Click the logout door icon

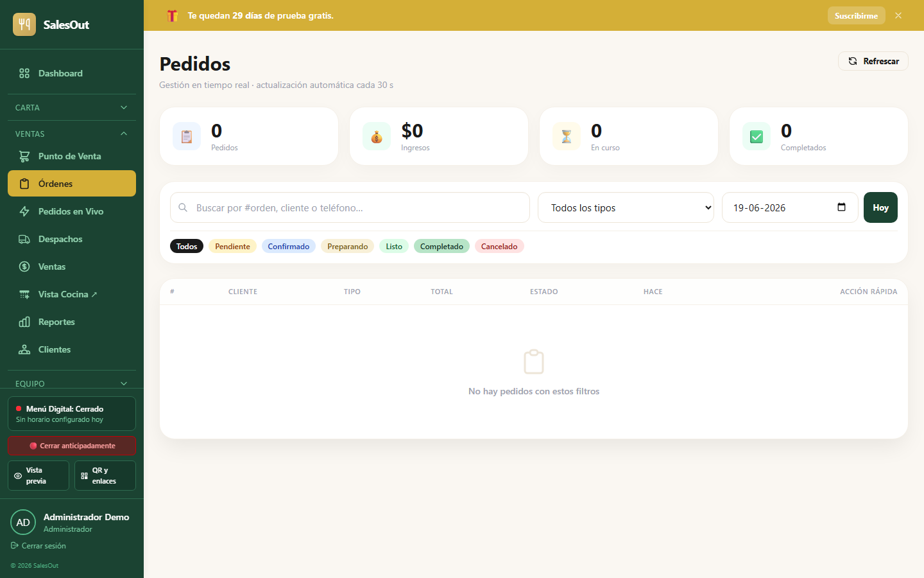[14, 546]
